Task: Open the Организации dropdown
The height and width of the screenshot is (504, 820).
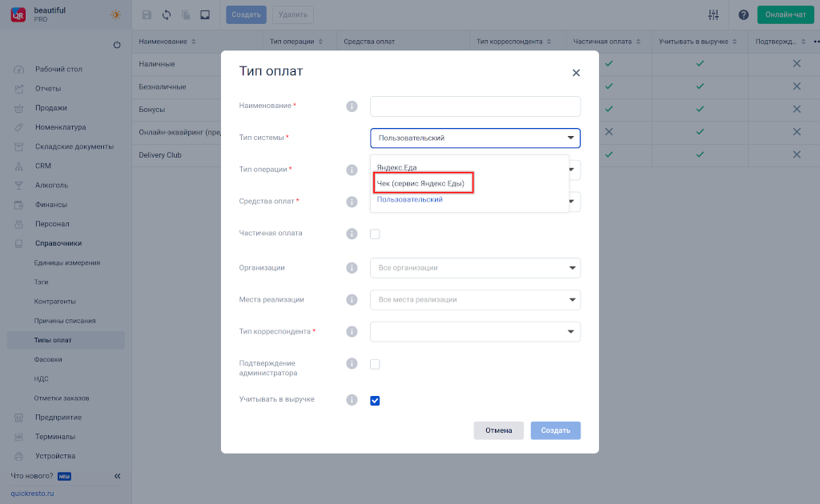Action: point(475,267)
